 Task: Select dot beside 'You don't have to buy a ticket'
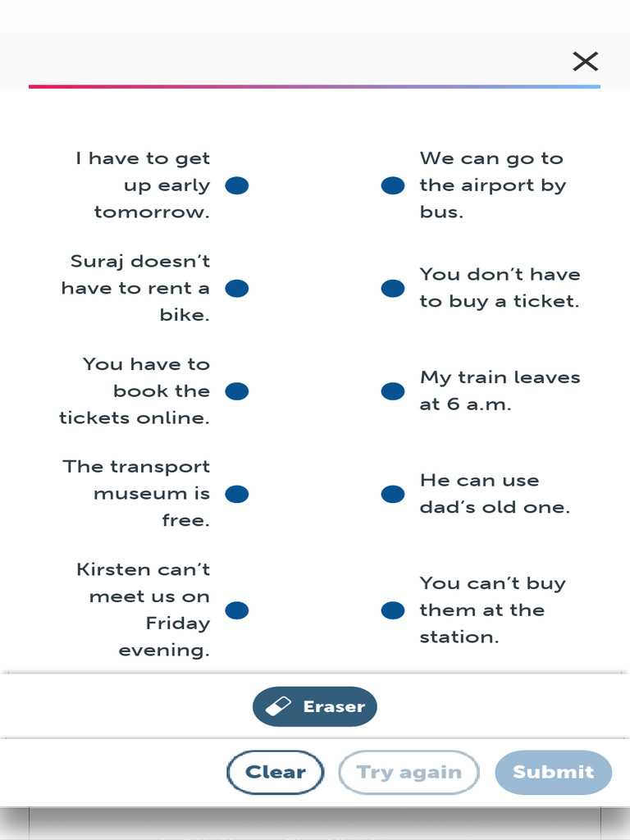(393, 289)
